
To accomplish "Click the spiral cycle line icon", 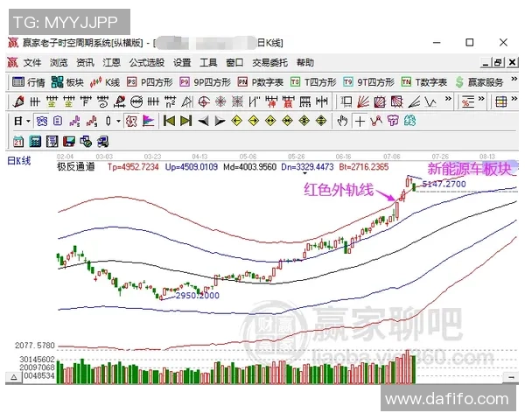I will point(102,101).
